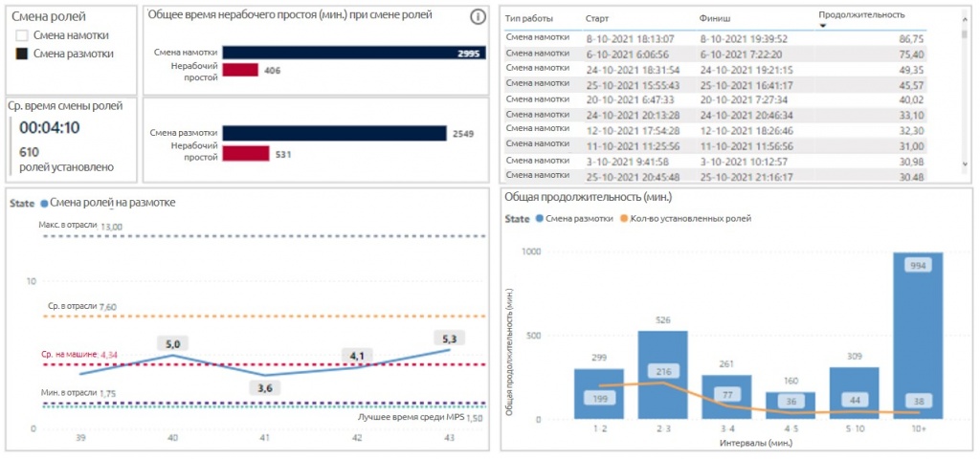Viewport: 980px width, 459px height.
Task: Click the 4,1 data label at week 42
Action: tap(357, 356)
